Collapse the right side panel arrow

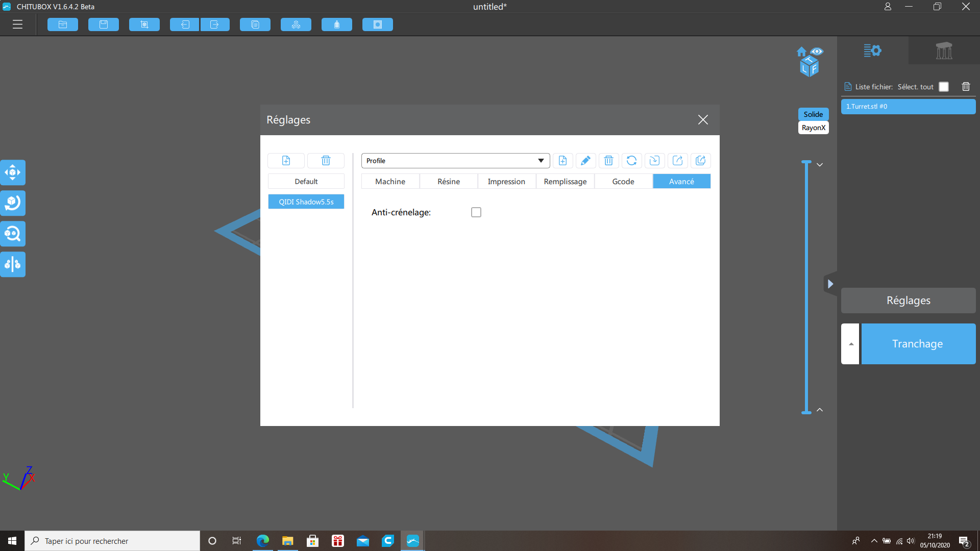click(830, 284)
